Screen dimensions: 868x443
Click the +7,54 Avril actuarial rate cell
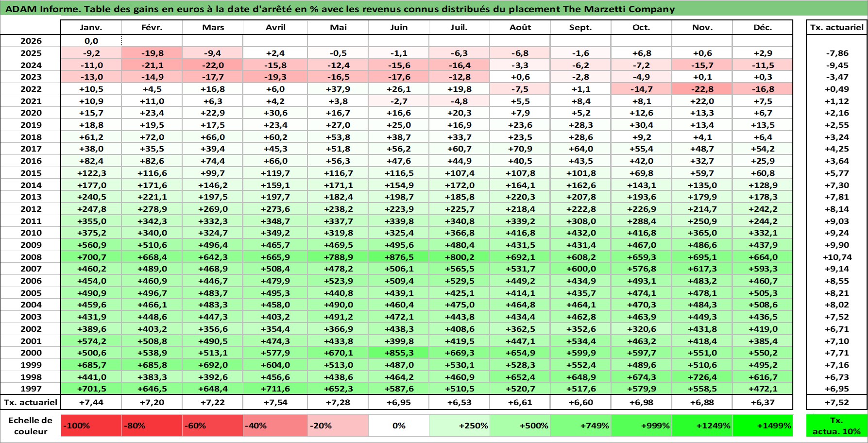pyautogui.click(x=275, y=402)
